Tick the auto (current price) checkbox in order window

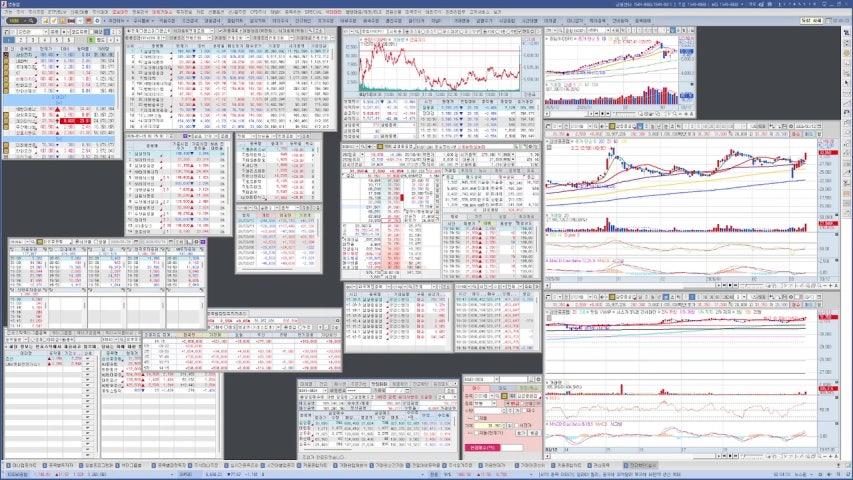pos(476,433)
